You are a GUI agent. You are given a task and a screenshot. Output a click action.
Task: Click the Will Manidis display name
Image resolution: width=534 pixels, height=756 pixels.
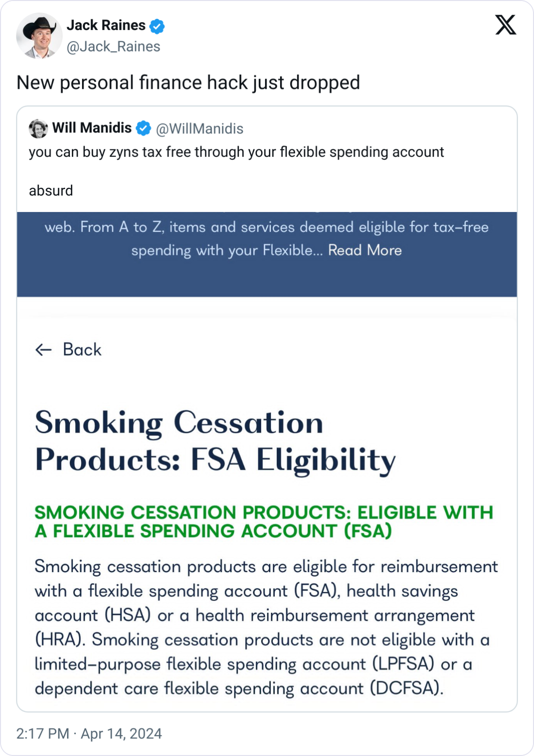tap(92, 128)
